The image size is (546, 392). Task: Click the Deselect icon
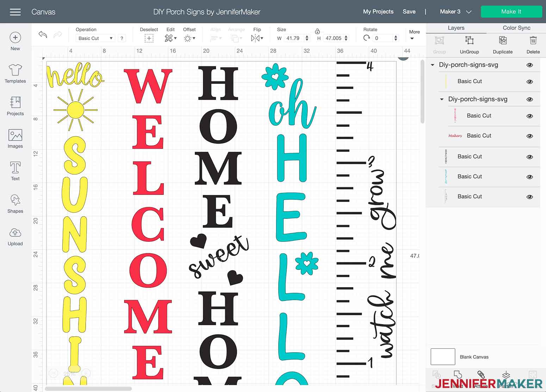point(149,38)
